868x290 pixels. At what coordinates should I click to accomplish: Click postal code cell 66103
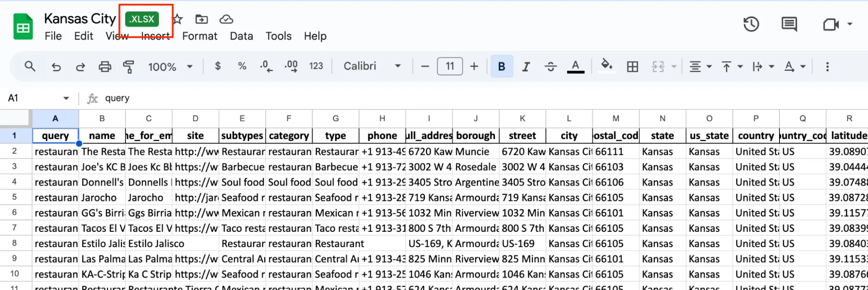[616, 167]
